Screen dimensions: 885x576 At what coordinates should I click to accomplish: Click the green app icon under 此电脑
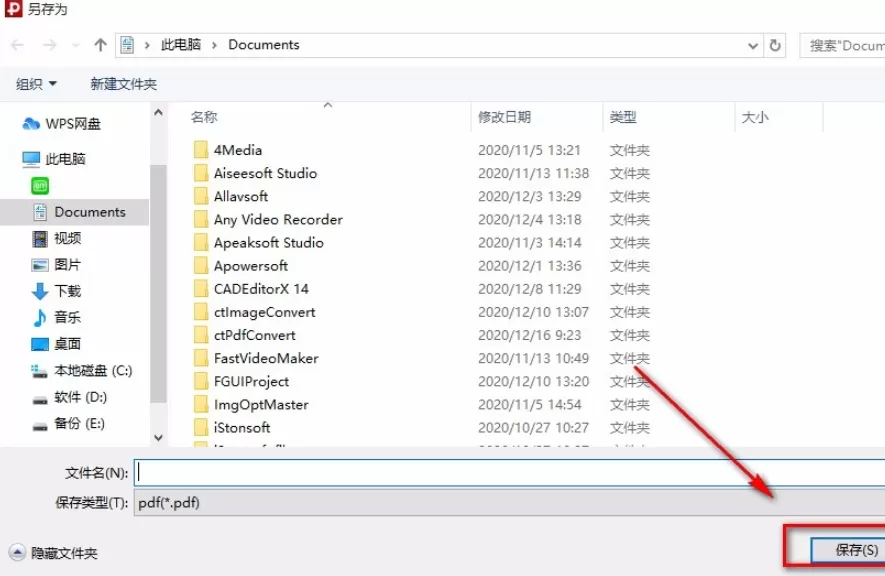coord(40,186)
